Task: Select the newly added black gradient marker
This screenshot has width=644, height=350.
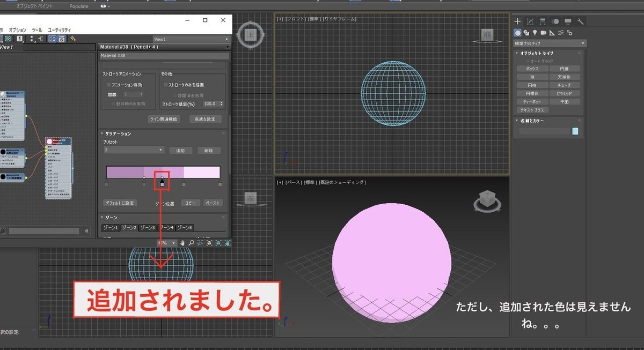Action: coord(162,184)
